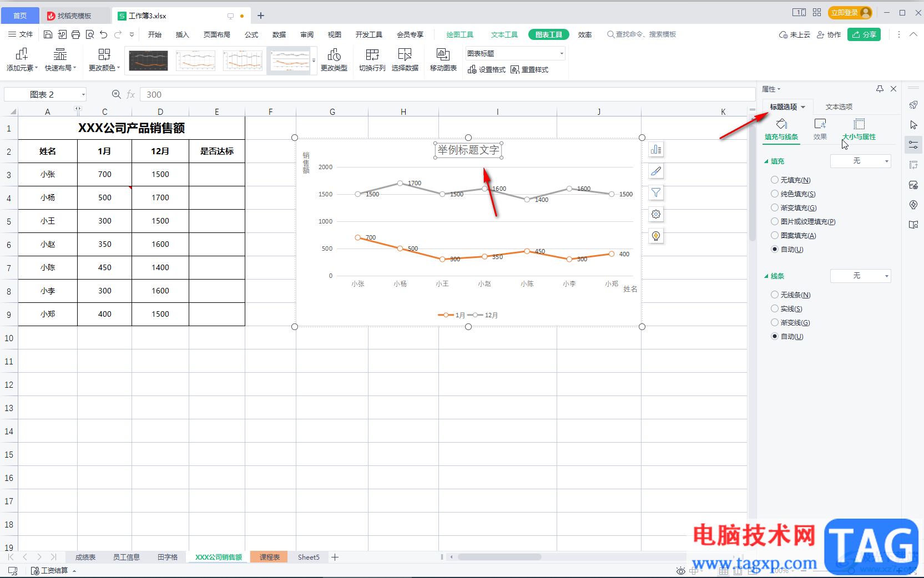
Task: Switch to the 公式 ribbon tab
Action: 251,34
